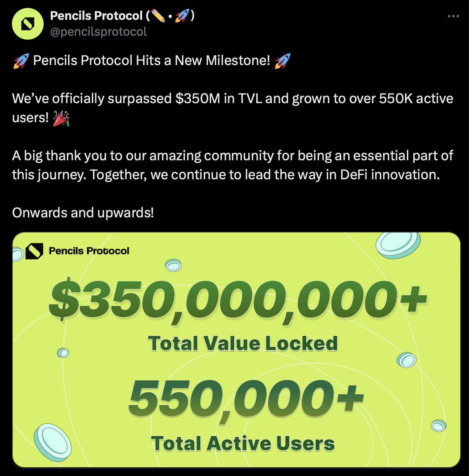
Task: Click rocket emoji after 'New Milestone!'
Action: 283,61
